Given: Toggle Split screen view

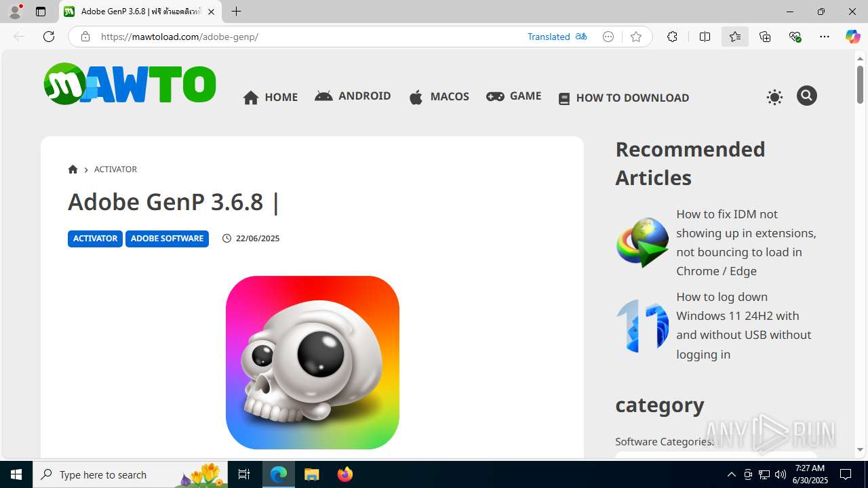Looking at the screenshot, I should tap(705, 37).
